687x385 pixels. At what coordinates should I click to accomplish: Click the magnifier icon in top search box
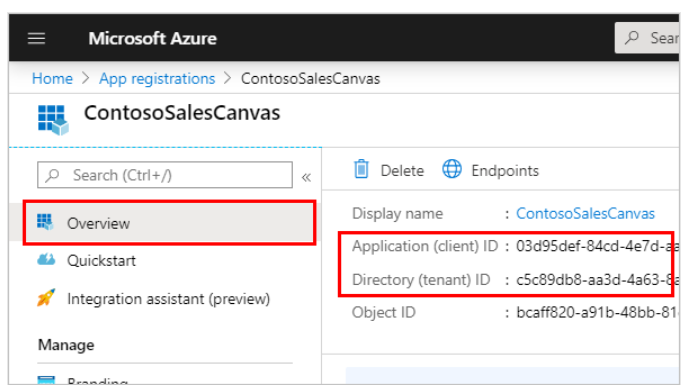(632, 38)
